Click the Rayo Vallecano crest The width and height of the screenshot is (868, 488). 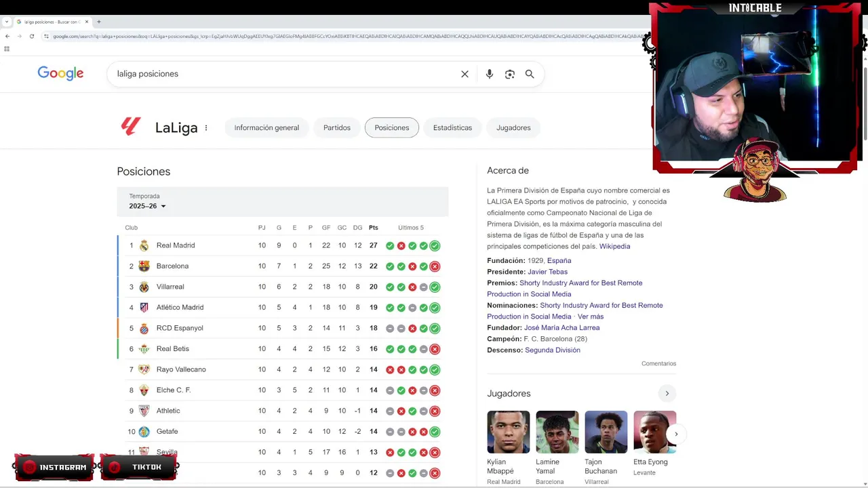coord(144,369)
